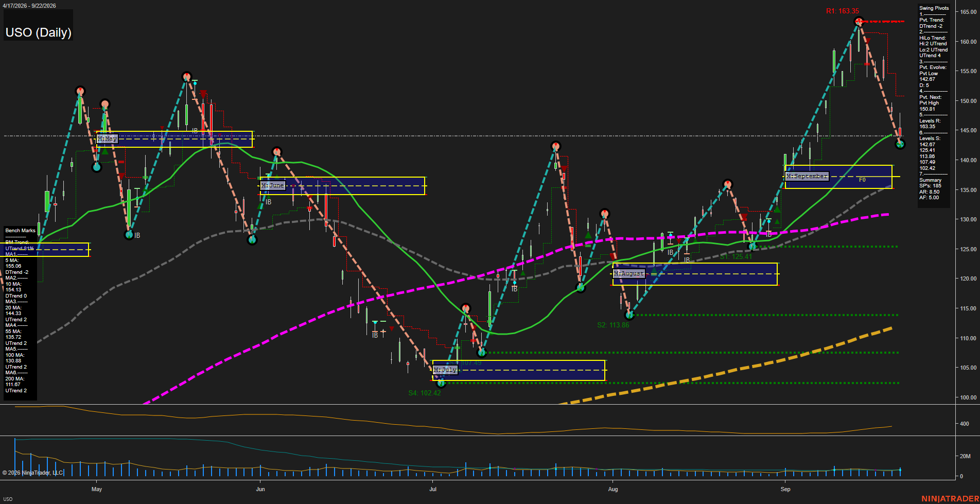Click the "USO (Daily)" chart title
The image size is (980, 504).
click(x=39, y=32)
